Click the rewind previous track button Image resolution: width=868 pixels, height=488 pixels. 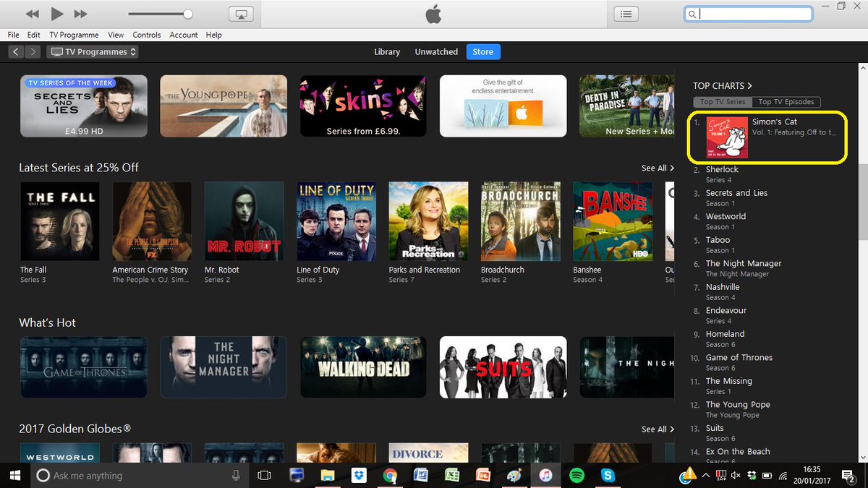tap(33, 14)
